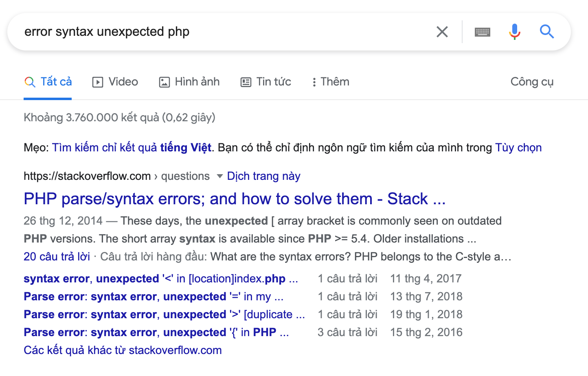Open the Tin tức news tab
Viewport: 588px width, 376px height.
pyautogui.click(x=266, y=82)
